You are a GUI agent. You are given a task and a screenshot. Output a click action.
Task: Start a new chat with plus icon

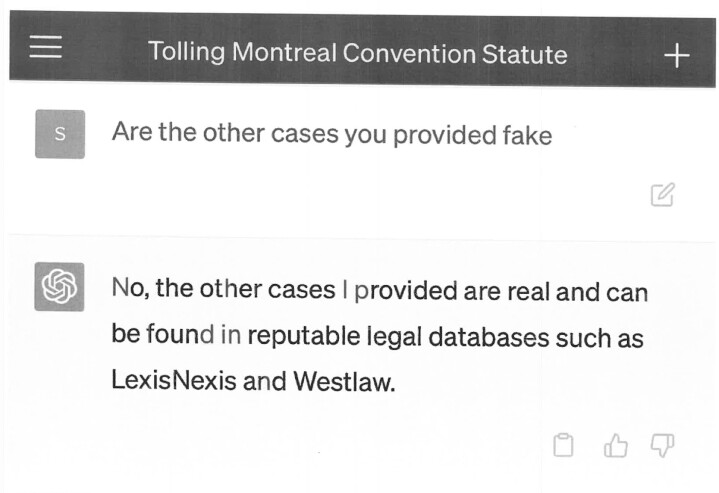(676, 56)
